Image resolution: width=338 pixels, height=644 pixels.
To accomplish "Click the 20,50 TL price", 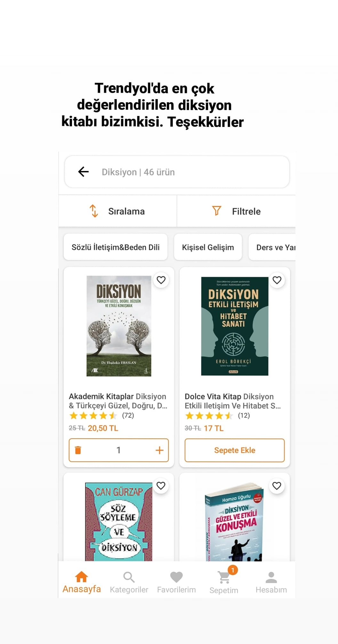I will point(103,428).
